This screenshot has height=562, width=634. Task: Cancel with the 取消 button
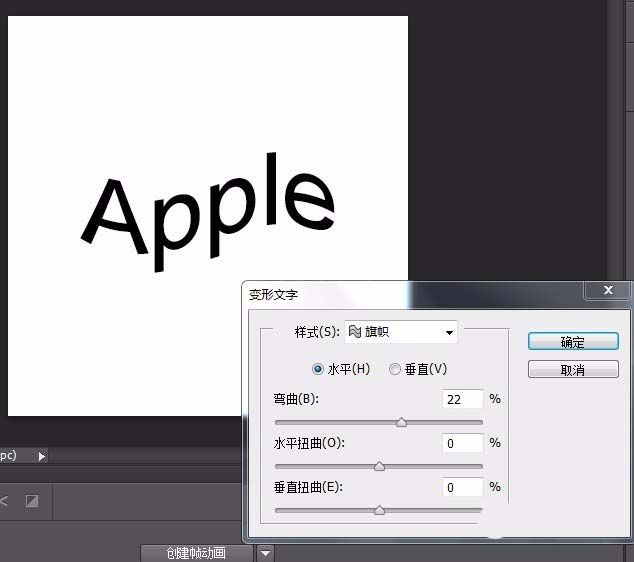[573, 370]
